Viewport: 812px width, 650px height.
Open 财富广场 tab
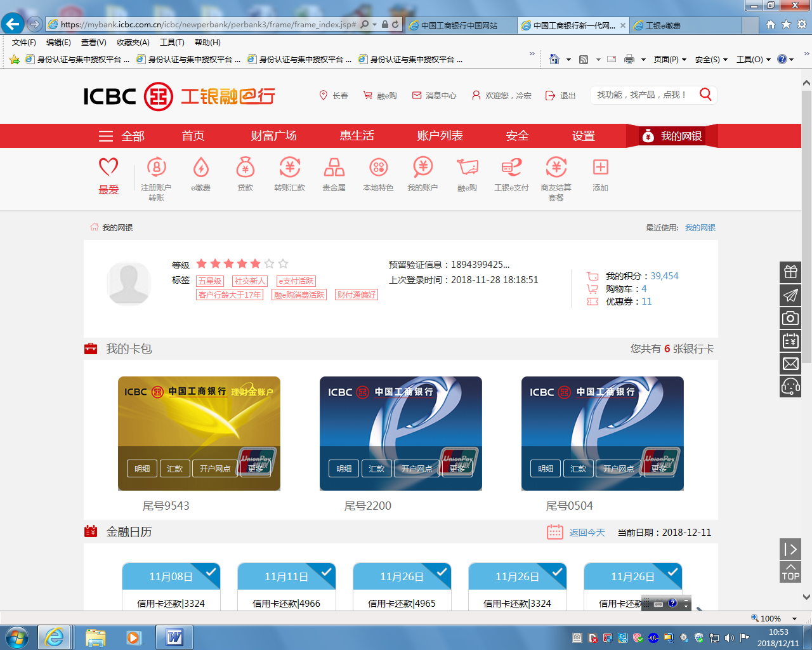click(273, 136)
